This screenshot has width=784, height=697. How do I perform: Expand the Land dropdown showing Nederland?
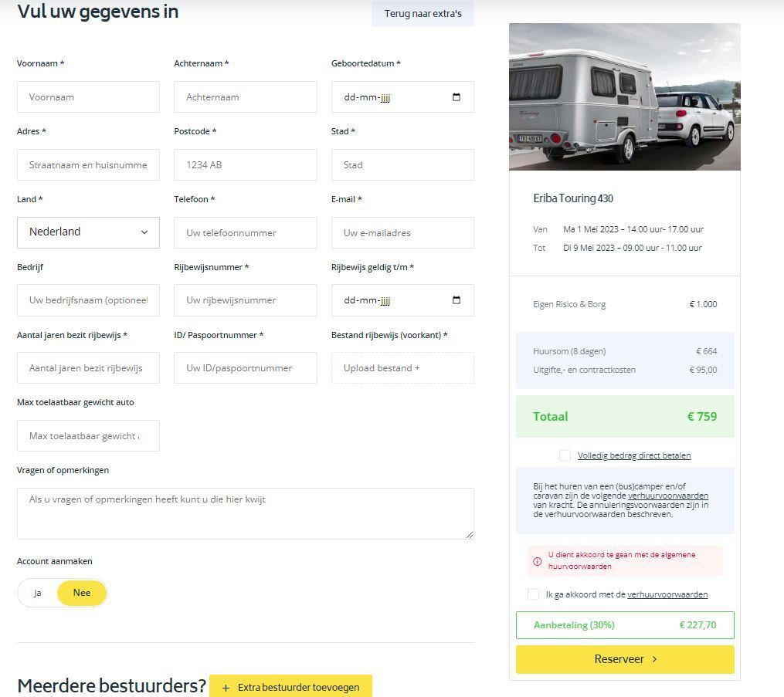click(88, 232)
